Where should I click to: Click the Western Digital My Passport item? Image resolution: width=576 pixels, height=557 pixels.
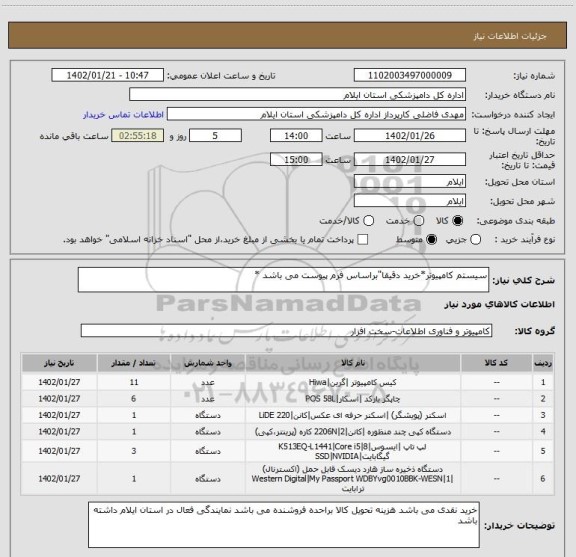(352, 479)
